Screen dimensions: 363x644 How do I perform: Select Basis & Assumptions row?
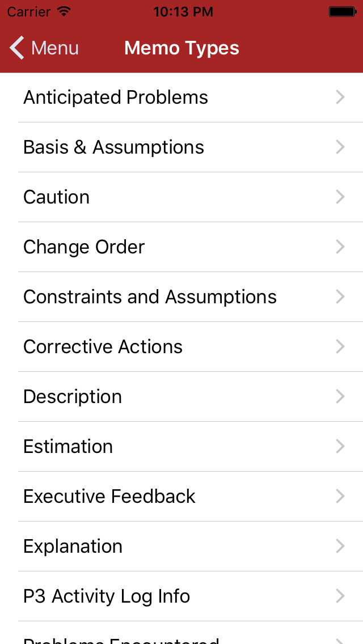pyautogui.click(x=113, y=147)
